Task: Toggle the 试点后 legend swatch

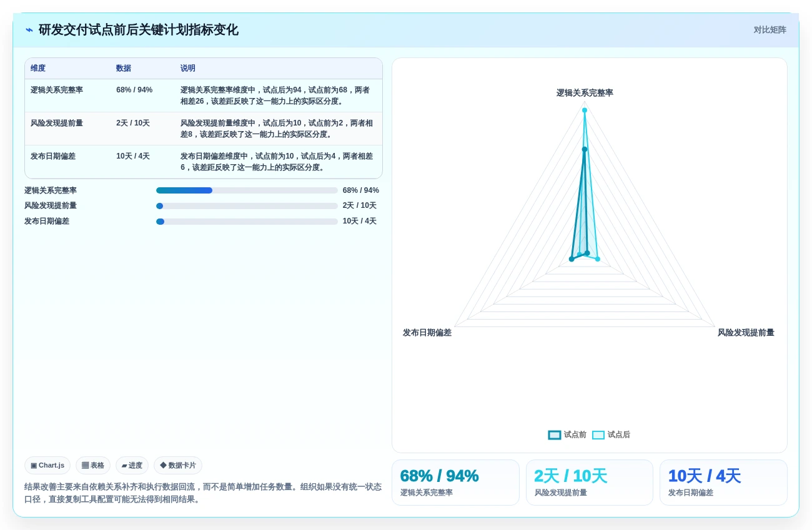Action: point(598,435)
